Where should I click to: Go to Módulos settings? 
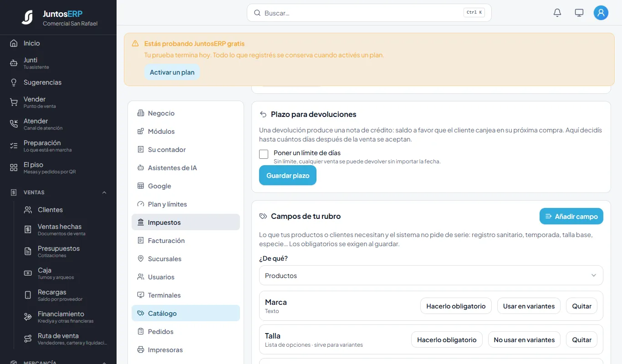click(186, 131)
